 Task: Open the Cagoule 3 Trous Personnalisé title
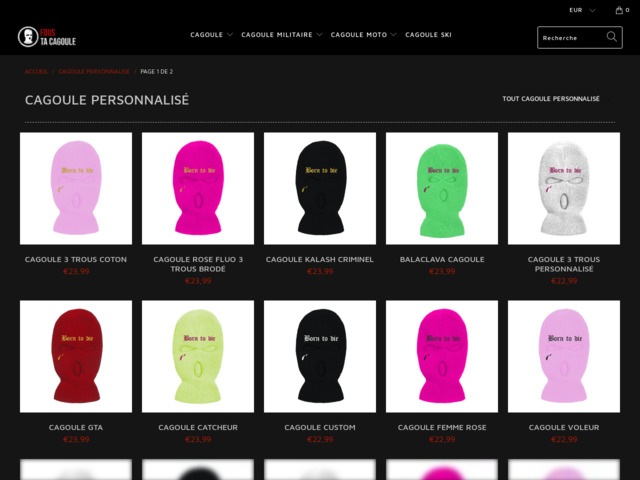[x=564, y=264]
